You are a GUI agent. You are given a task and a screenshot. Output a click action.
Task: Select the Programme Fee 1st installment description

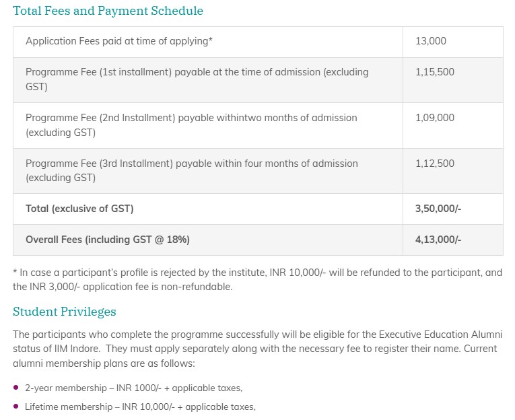[x=197, y=79]
